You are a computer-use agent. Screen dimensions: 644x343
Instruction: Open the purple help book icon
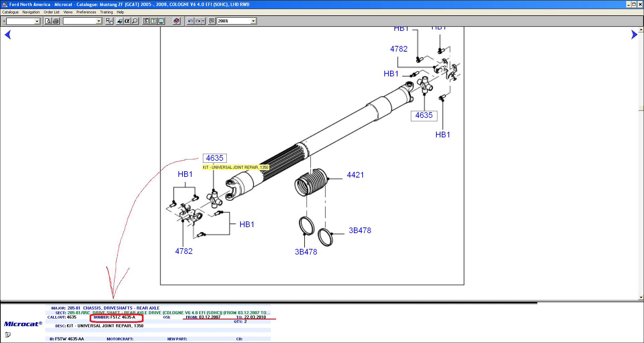click(x=176, y=21)
